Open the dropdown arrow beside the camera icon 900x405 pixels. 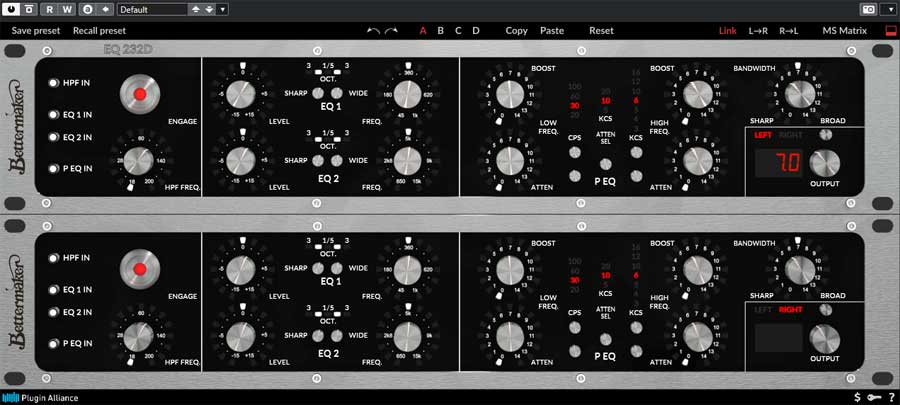click(887, 9)
